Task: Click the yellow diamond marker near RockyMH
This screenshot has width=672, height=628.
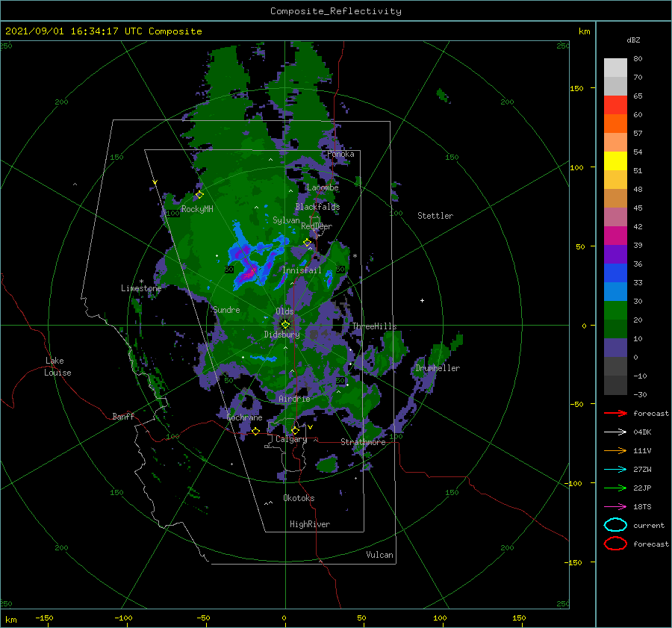Action: coord(199,195)
